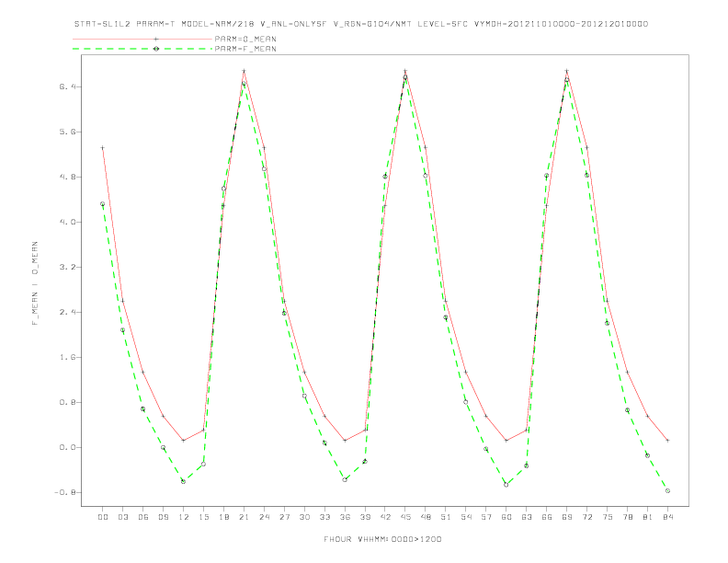Click the x-axis tick label 48
This screenshot has width=728, height=563.
point(426,517)
